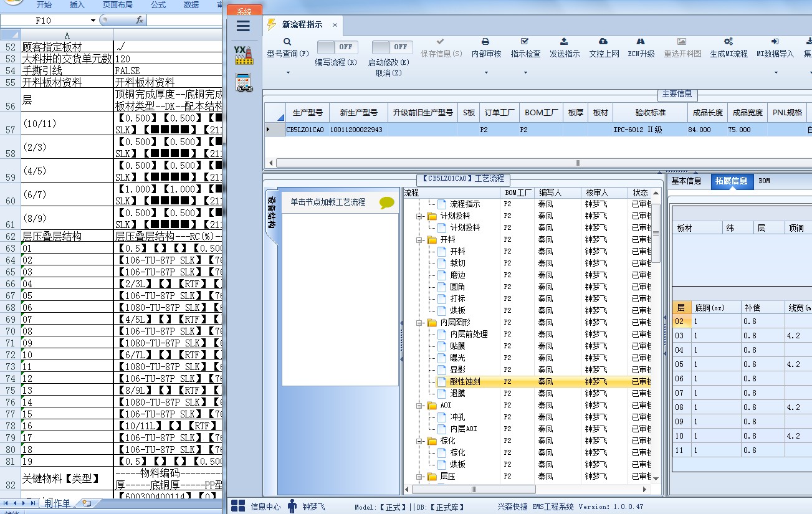Screen dimensions: 812x514
Task: Click the ECN升级 icon
Action: point(641,41)
